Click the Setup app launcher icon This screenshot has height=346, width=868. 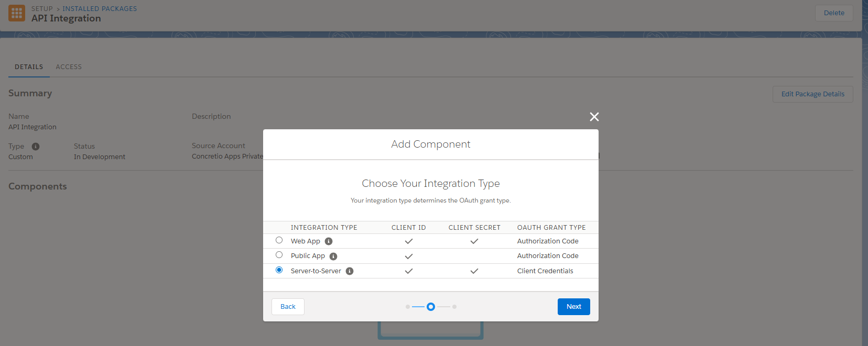coord(17,13)
